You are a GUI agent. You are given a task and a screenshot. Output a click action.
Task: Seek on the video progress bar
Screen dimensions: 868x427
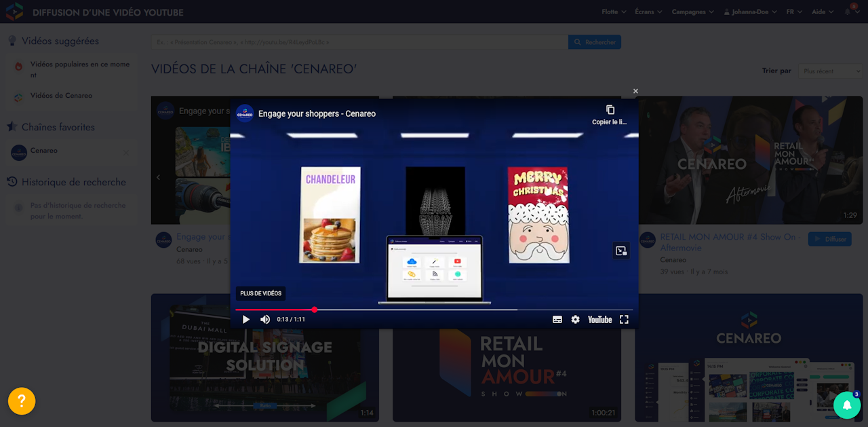click(434, 310)
